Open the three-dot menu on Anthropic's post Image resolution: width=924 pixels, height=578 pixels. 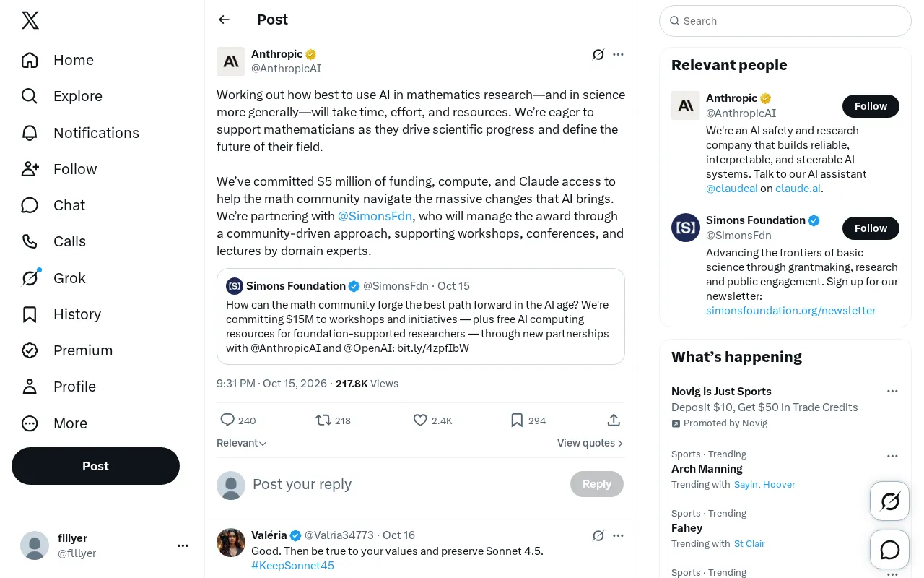click(x=618, y=54)
